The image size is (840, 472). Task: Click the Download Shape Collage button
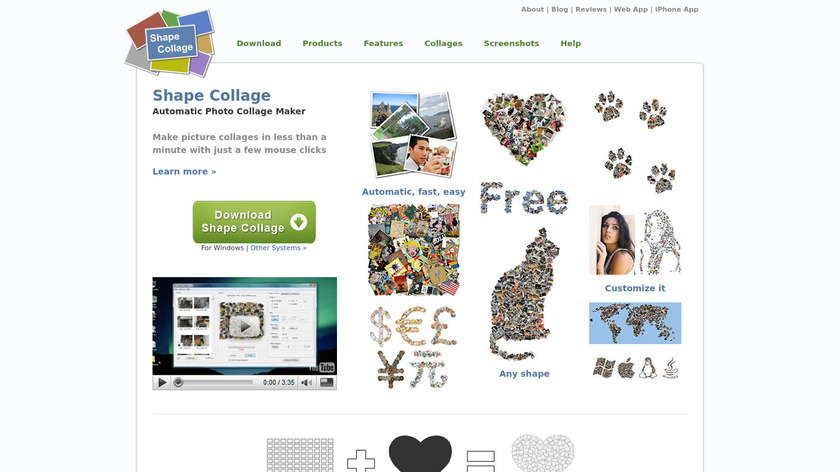tap(254, 222)
